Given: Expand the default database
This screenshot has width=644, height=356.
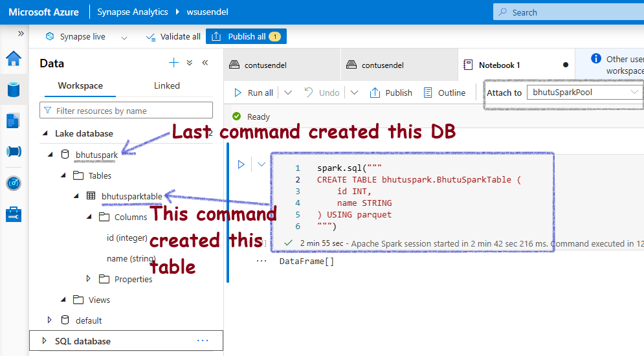Looking at the screenshot, I should point(50,320).
